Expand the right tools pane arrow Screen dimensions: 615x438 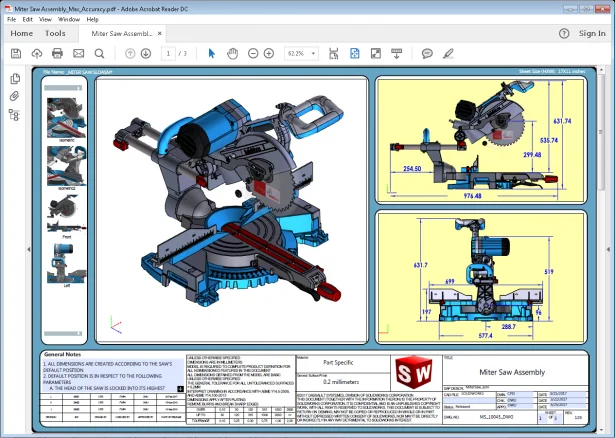click(x=609, y=249)
